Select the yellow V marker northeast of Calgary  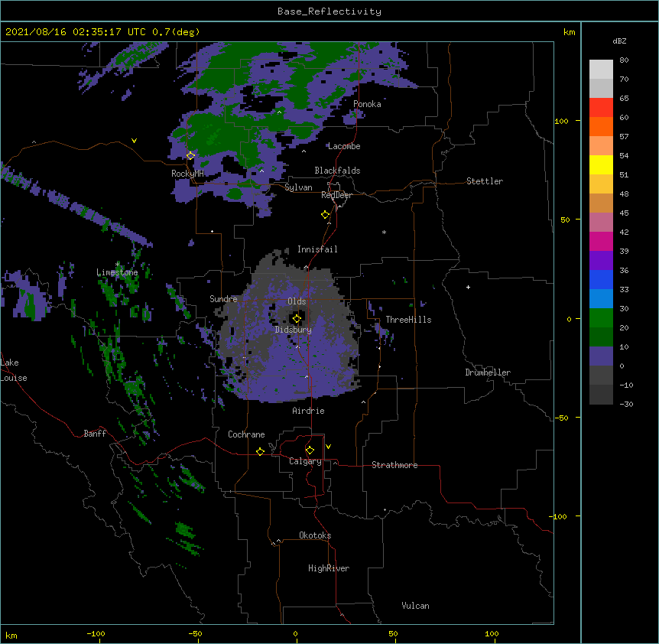tap(328, 447)
